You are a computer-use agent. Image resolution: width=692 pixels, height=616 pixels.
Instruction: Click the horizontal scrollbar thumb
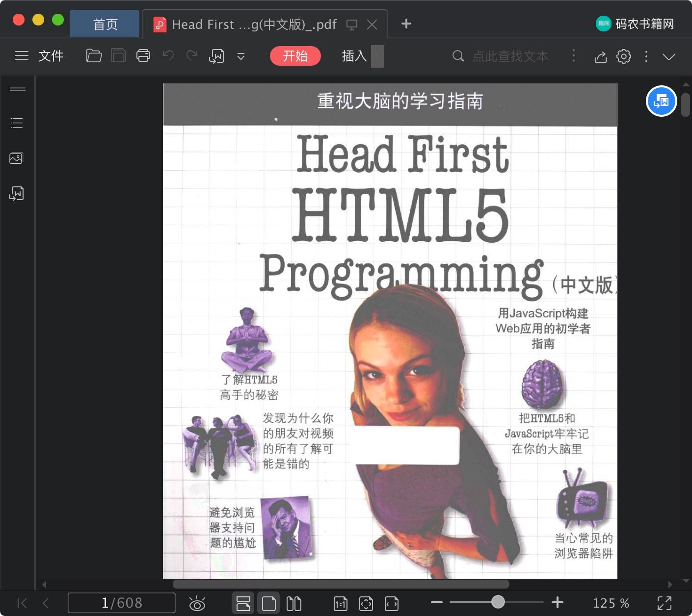pos(341,584)
